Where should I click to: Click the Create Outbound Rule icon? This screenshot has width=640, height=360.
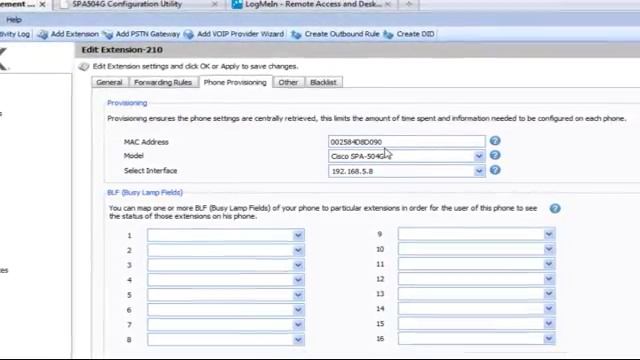pyautogui.click(x=296, y=35)
